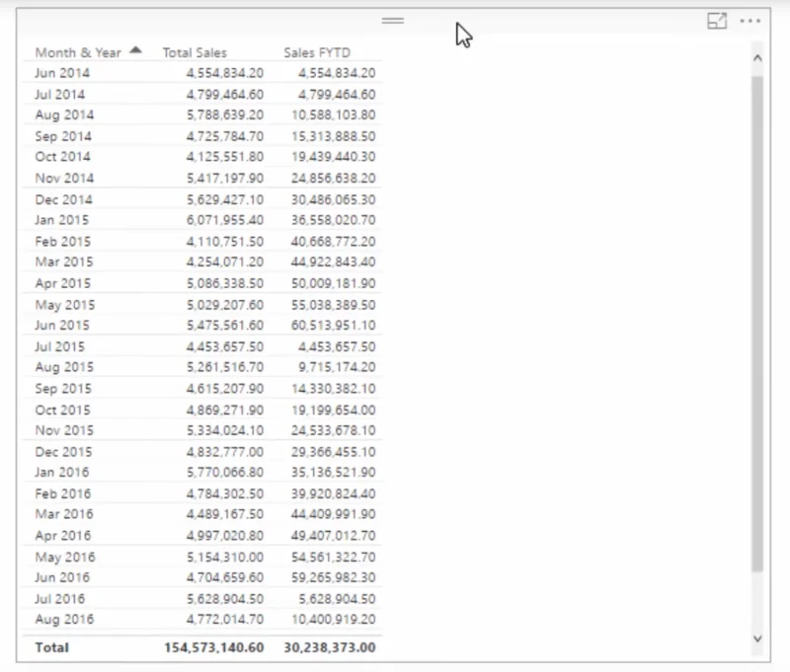This screenshot has height=672, width=790.
Task: Click the Total row label
Action: 52,647
